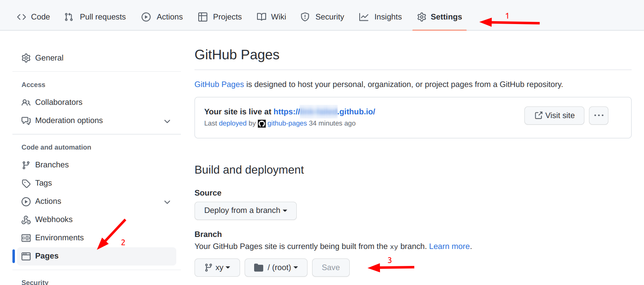Select Pages in the settings sidebar
Viewport: 644px width, 285px height.
[96, 256]
